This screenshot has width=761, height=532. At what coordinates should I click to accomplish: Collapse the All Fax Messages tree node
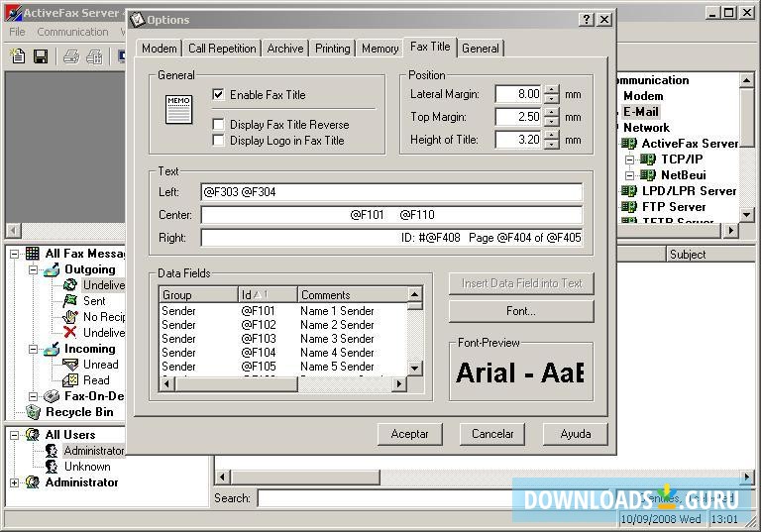coord(15,254)
